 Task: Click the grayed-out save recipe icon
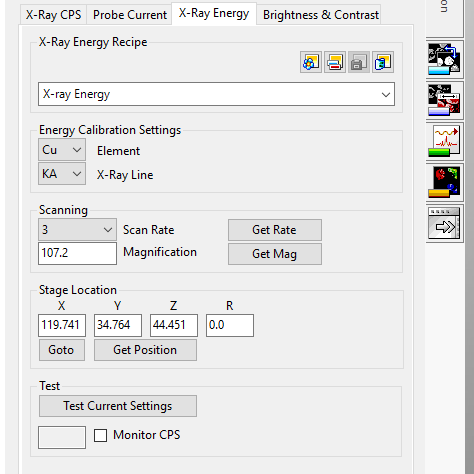click(x=359, y=62)
